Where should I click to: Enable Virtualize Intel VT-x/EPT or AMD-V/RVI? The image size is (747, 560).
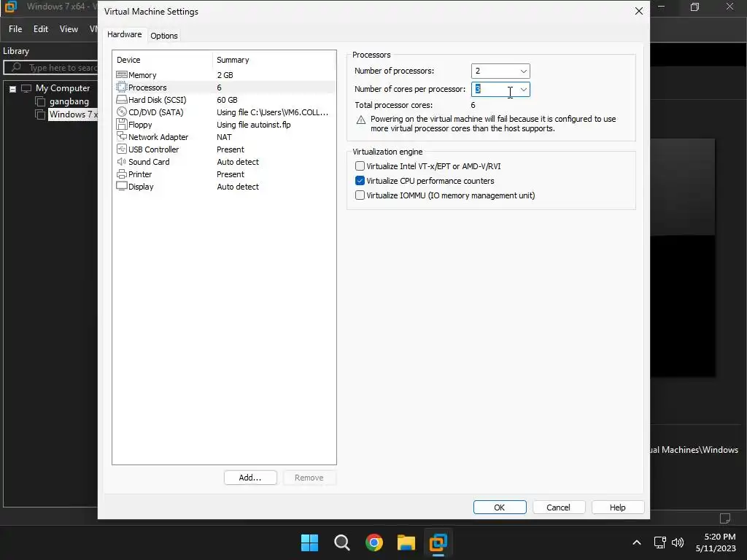(x=360, y=166)
